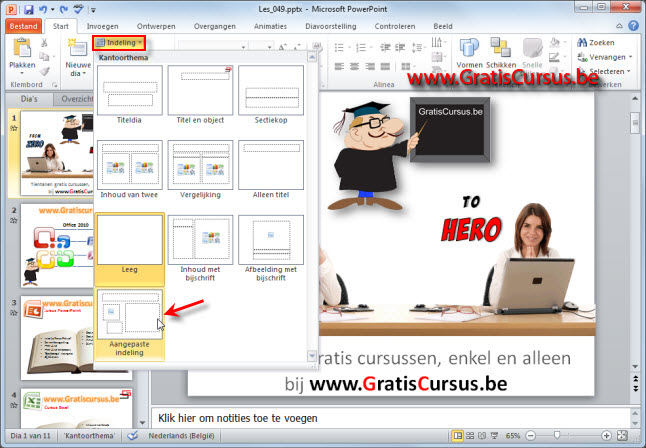This screenshot has height=448, width=646.
Task: Click the Vormen shapes icon
Action: [469, 48]
